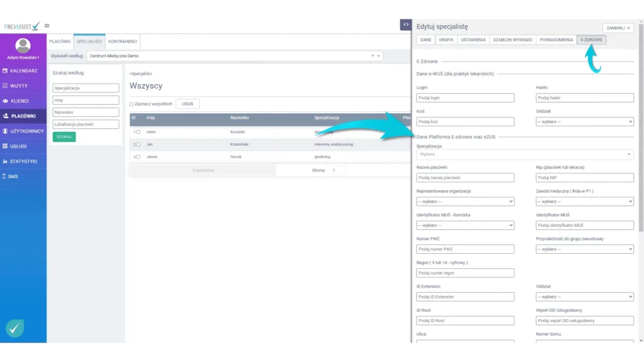Toggle the Zaznacz wszystkich checkbox
Screen dimensions: 644x362
click(131, 104)
